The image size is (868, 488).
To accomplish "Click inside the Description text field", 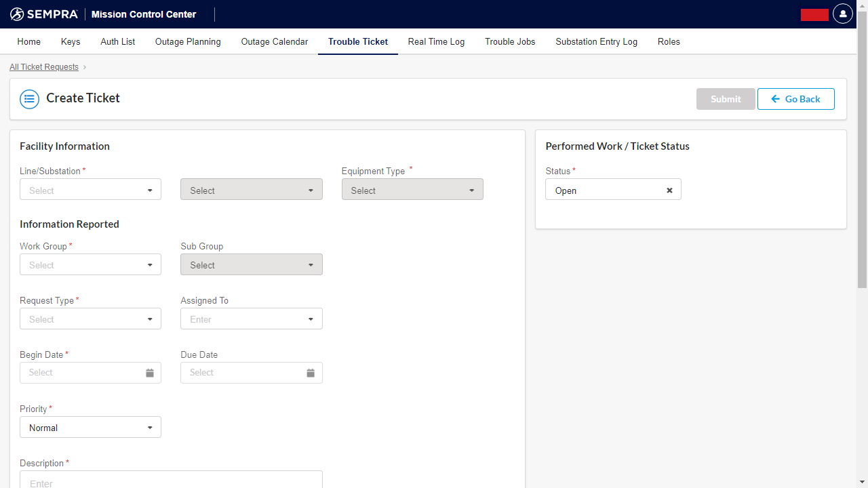I will coord(170,481).
